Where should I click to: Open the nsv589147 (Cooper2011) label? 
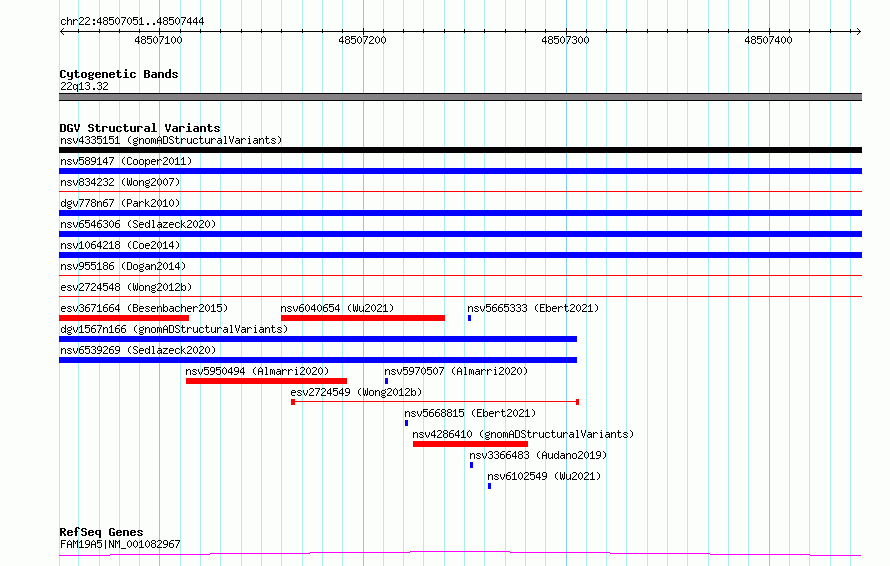[126, 161]
